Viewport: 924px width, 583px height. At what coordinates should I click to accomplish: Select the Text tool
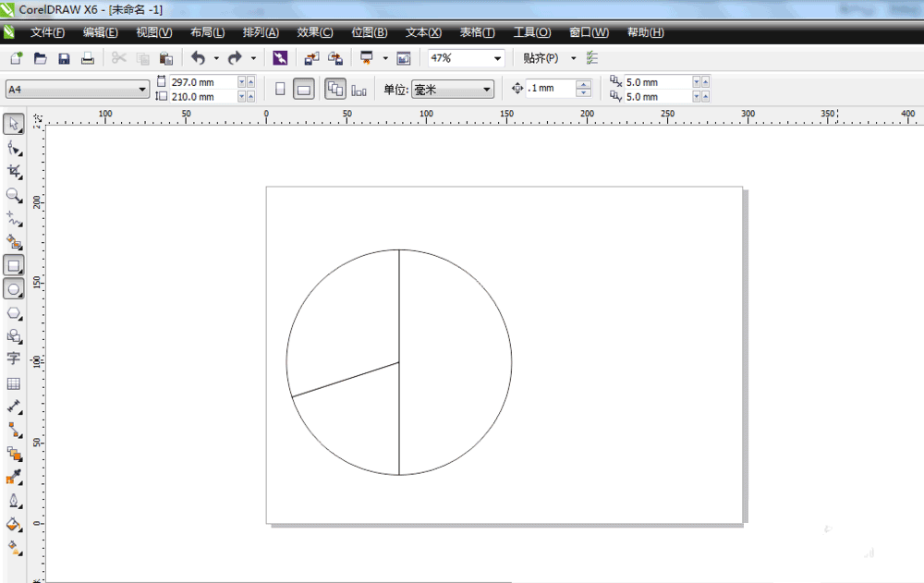pos(14,358)
